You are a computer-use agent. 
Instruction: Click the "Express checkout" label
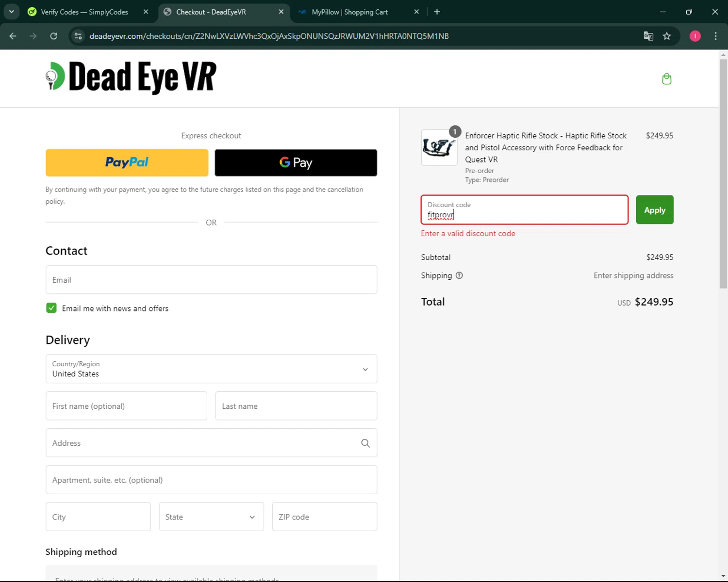point(211,136)
